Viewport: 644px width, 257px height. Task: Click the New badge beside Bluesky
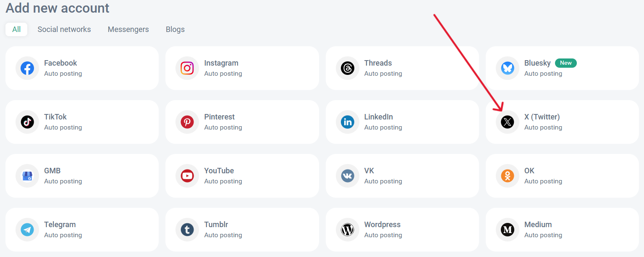565,63
